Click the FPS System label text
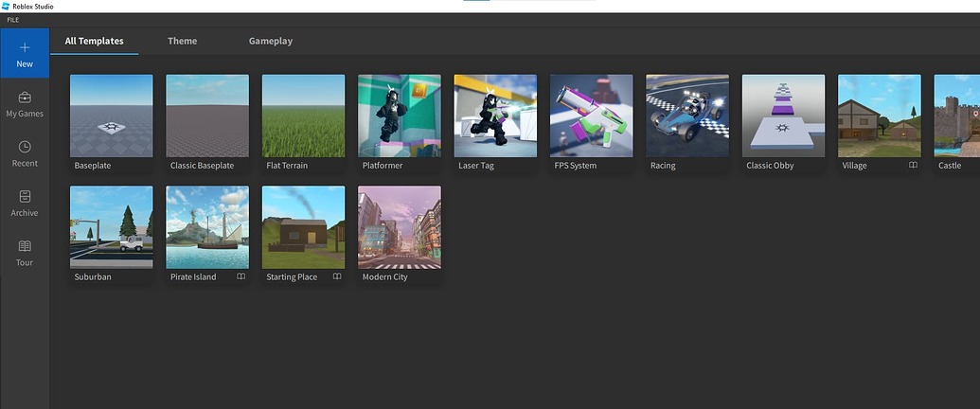Screen dimensions: 980x409 click(x=576, y=166)
